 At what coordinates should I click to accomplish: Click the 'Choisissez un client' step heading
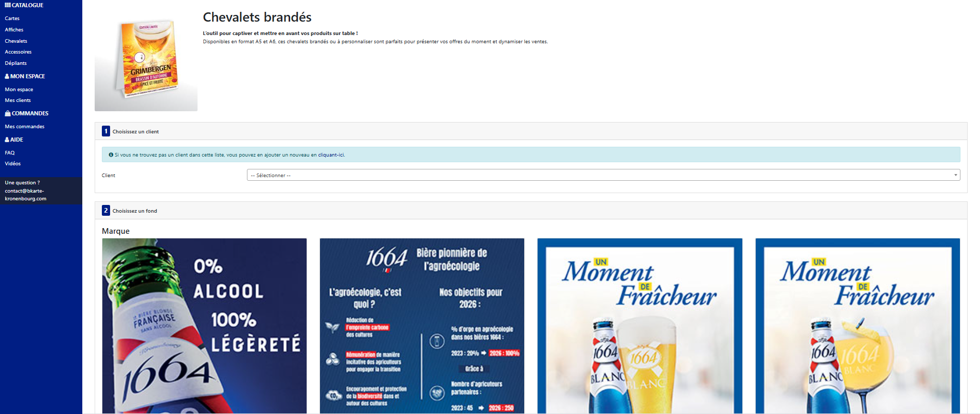[136, 132]
